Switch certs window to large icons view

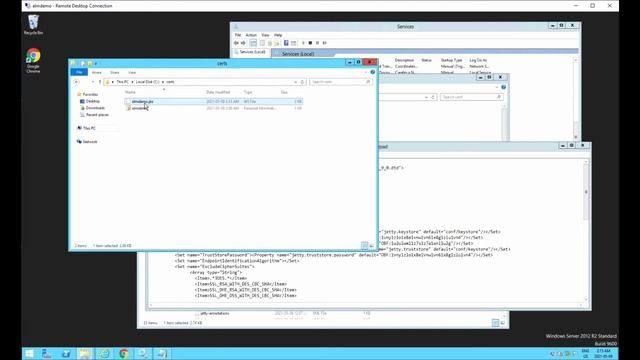click(371, 246)
